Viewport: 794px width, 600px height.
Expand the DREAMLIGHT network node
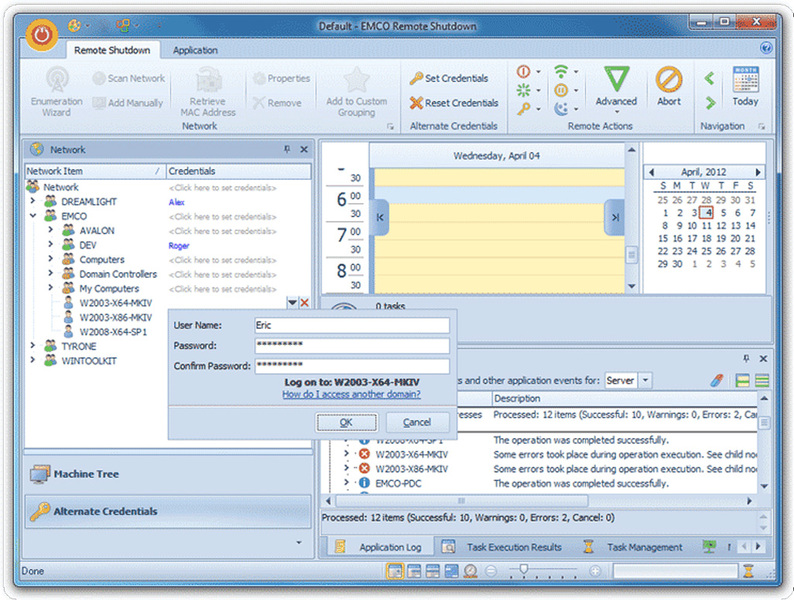pos(33,201)
